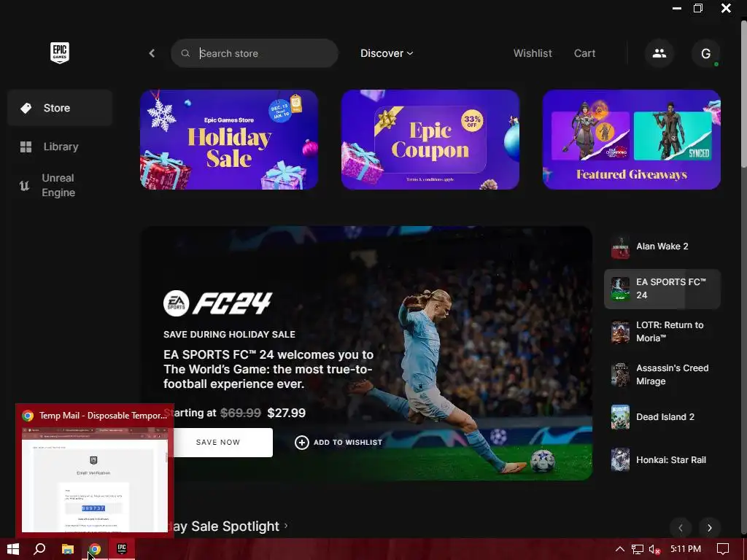Click the Honkai: Star Rail title text
Image resolution: width=747 pixels, height=560 pixels.
point(671,460)
